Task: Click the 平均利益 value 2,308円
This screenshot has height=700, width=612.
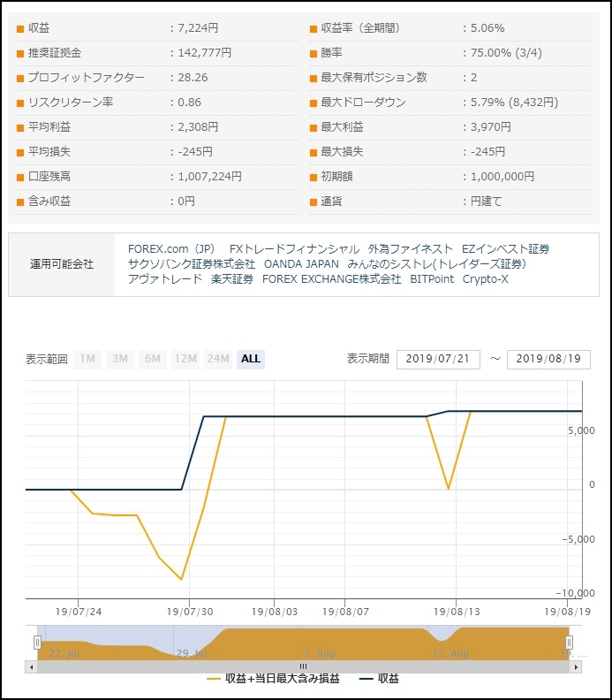Action: click(198, 127)
